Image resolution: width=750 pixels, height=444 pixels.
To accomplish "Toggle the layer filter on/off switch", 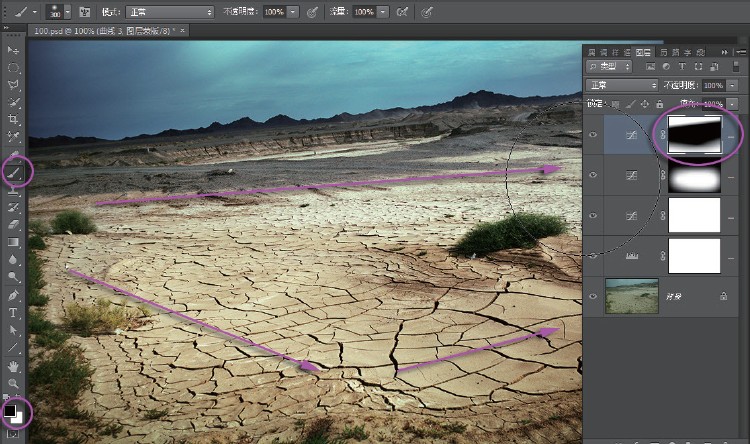I will click(x=735, y=66).
